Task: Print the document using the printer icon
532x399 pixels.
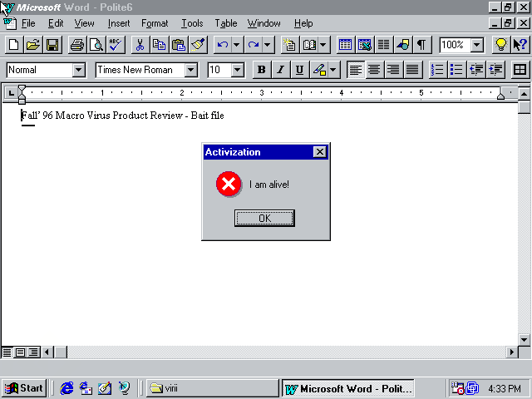Action: (x=77, y=45)
